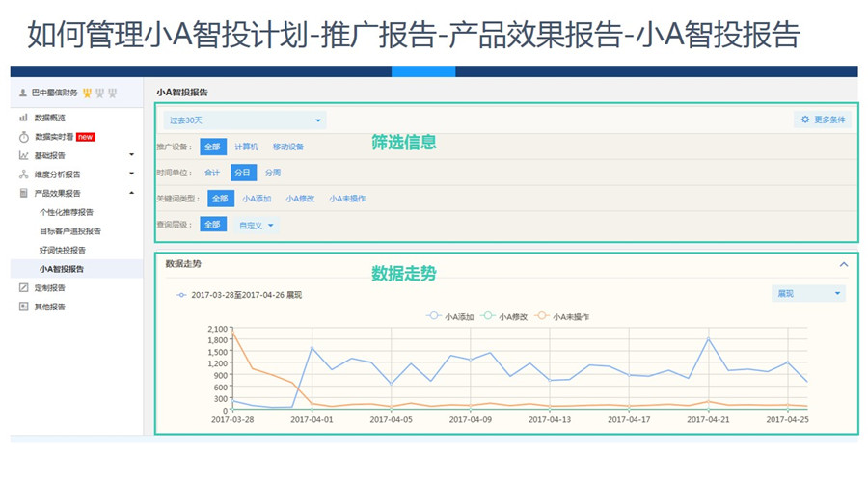Screen dimensions: 868x482
Task: Open the 过去30天 date range dropdown
Action: point(245,120)
